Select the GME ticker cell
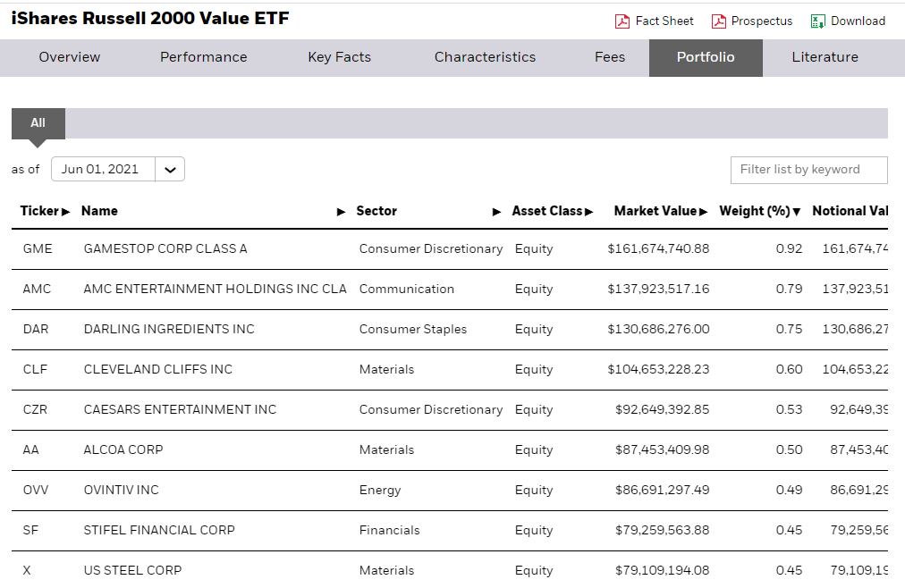Screen dimensions: 905x588 [x=38, y=249]
